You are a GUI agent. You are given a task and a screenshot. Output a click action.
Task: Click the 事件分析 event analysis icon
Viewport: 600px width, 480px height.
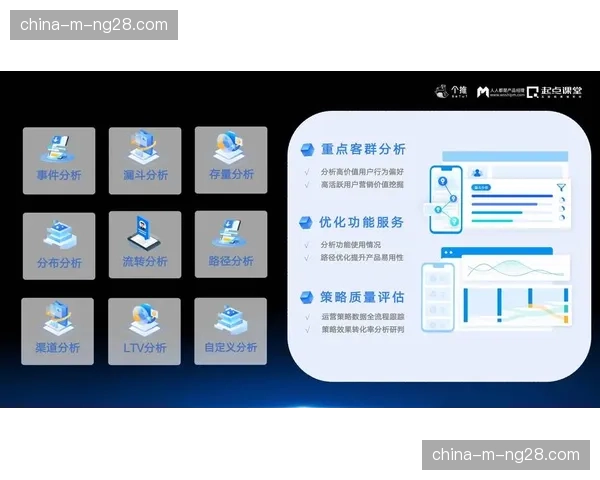59,160
